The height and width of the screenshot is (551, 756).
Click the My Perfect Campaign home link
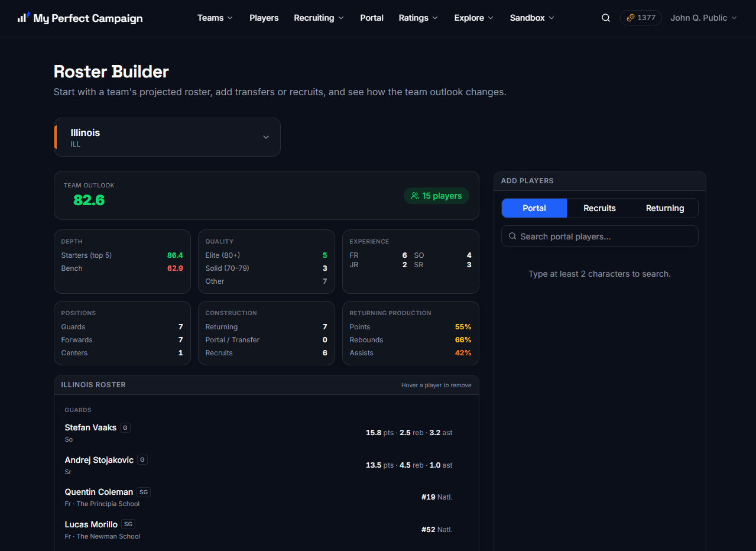coord(80,18)
